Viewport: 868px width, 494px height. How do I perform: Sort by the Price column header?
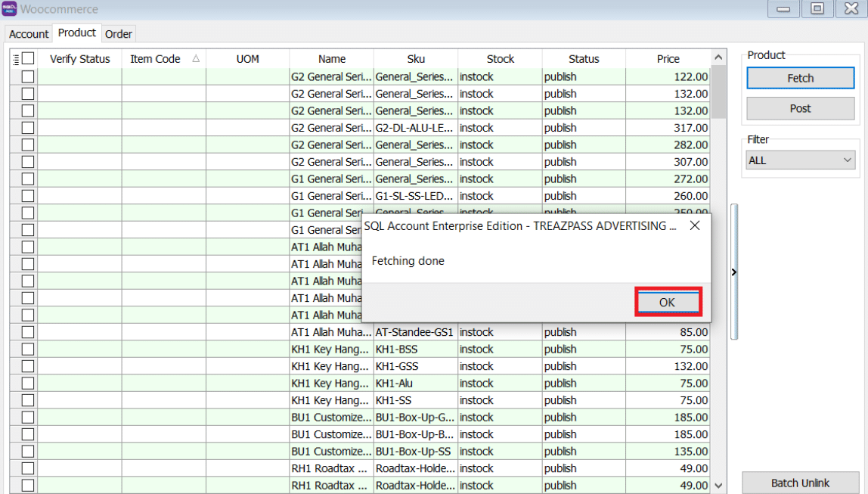point(668,59)
